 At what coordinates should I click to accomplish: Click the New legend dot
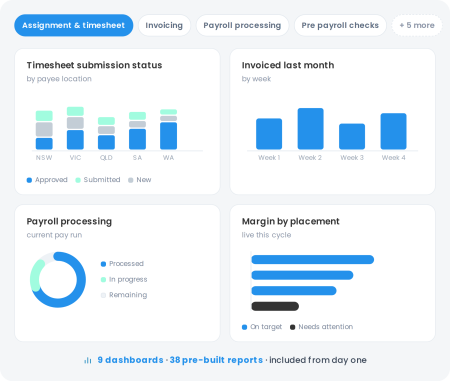coord(131,180)
